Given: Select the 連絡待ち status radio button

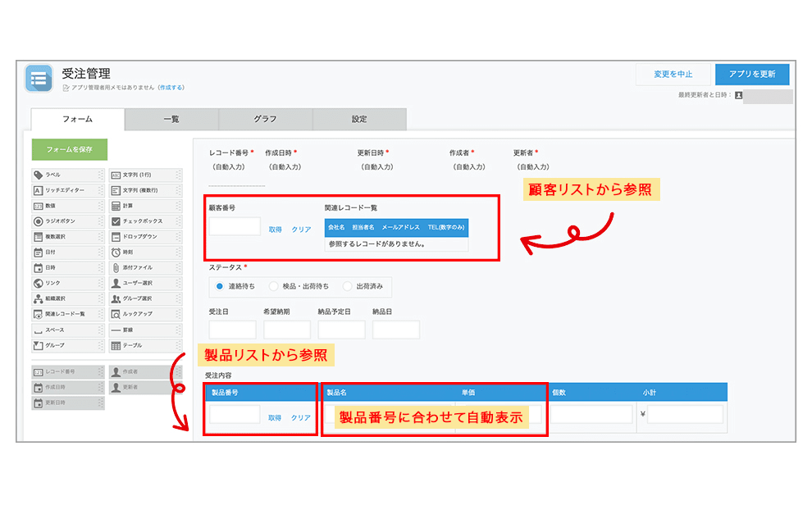Looking at the screenshot, I should click(219, 286).
